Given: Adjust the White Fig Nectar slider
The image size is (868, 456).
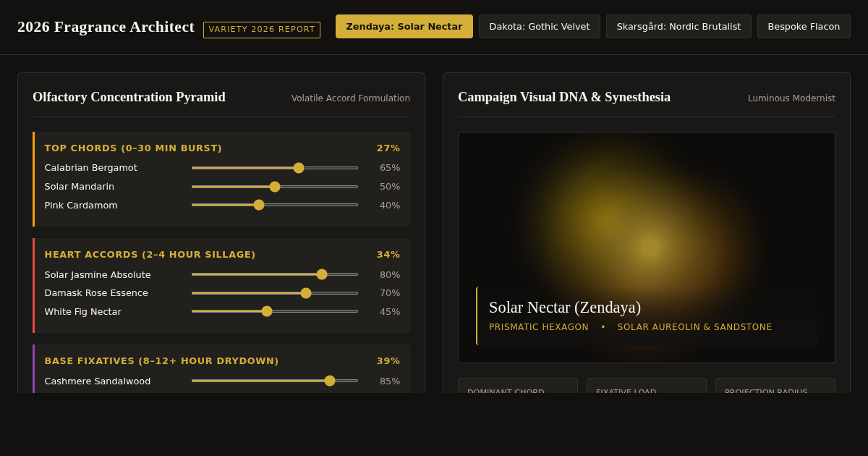Looking at the screenshot, I should click(x=275, y=311).
